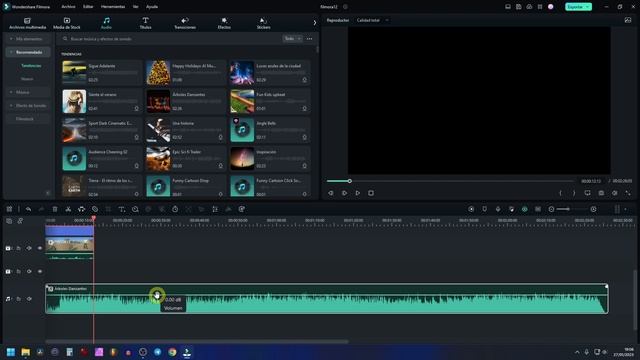Toggle the lock on the audio track
640x360 pixels.
pyautogui.click(x=18, y=299)
